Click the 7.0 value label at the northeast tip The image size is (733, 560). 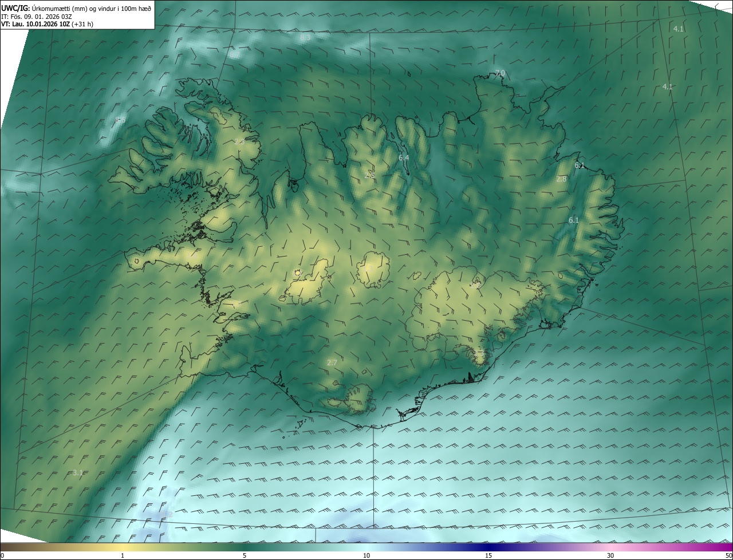click(x=500, y=73)
